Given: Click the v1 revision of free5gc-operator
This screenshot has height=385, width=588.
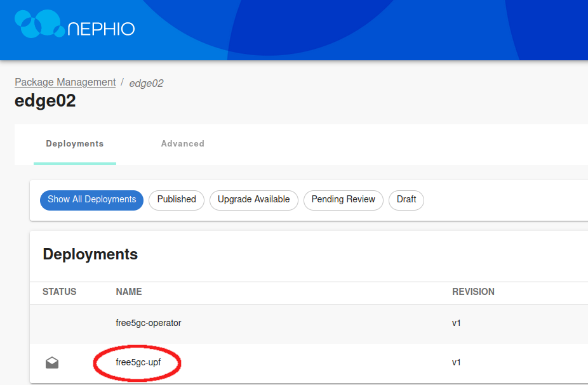Looking at the screenshot, I should tap(457, 323).
